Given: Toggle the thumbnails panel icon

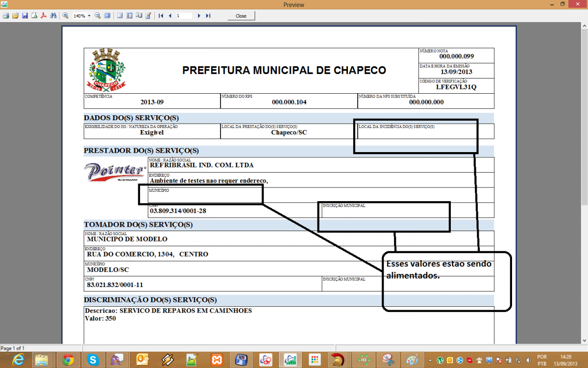Looking at the screenshot, I should coord(129,16).
